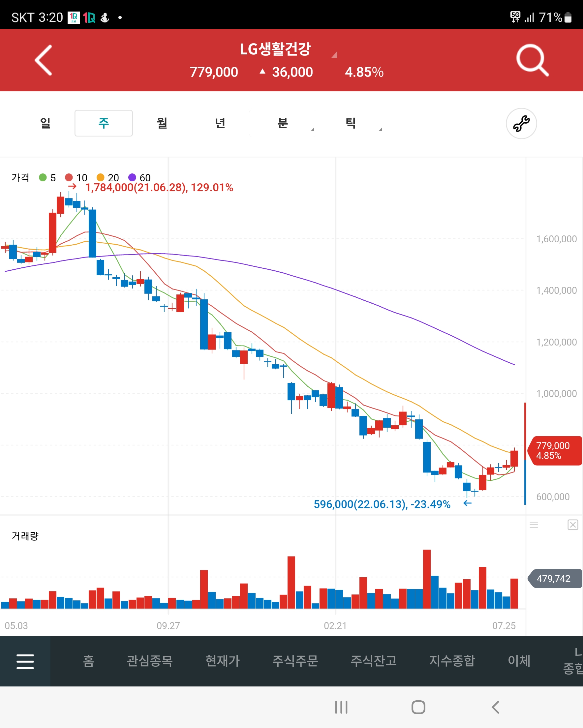Select the 주 (weekly) chart tab
The width and height of the screenshot is (583, 728).
click(x=104, y=123)
